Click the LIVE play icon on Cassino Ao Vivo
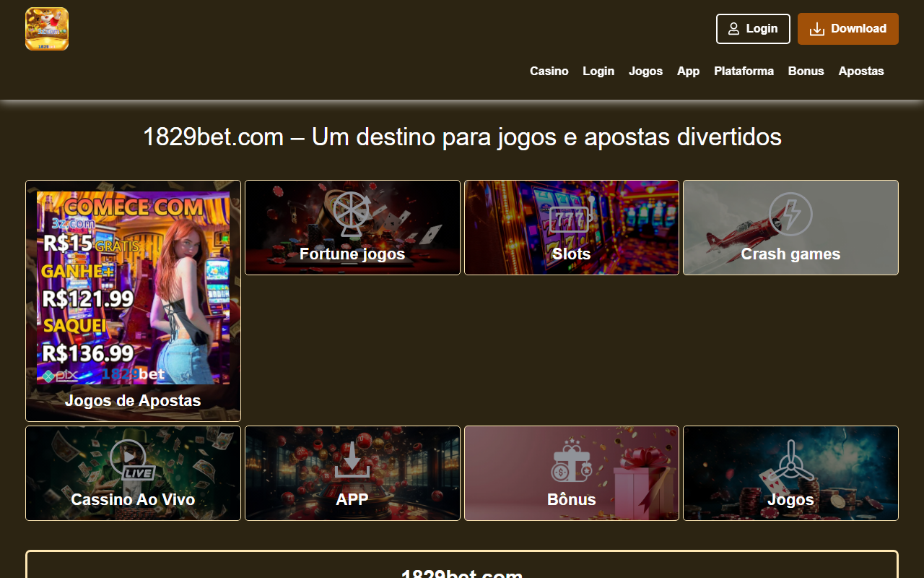The width and height of the screenshot is (924, 578). pyautogui.click(x=133, y=461)
